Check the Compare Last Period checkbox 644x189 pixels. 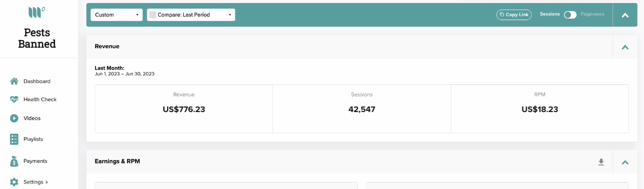pyautogui.click(x=153, y=15)
